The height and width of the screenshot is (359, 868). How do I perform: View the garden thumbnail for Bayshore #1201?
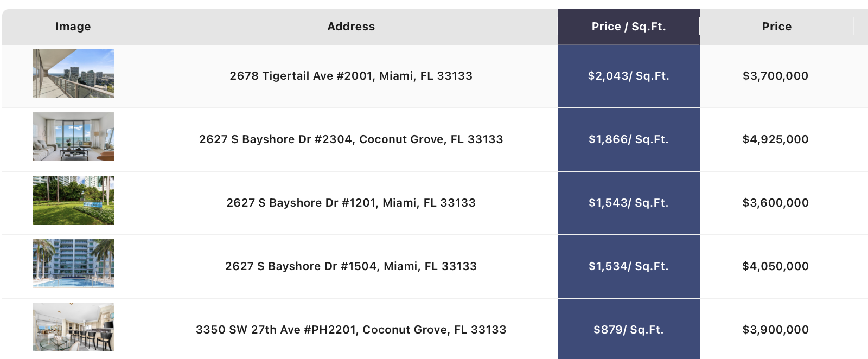(x=73, y=200)
